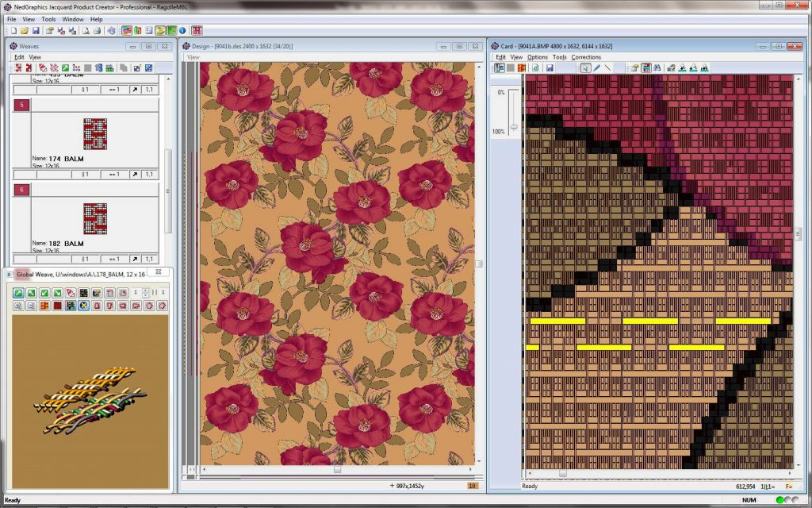This screenshot has width=812, height=508.
Task: Click the 612,954 coordinate in Card status bar
Action: pos(745,487)
